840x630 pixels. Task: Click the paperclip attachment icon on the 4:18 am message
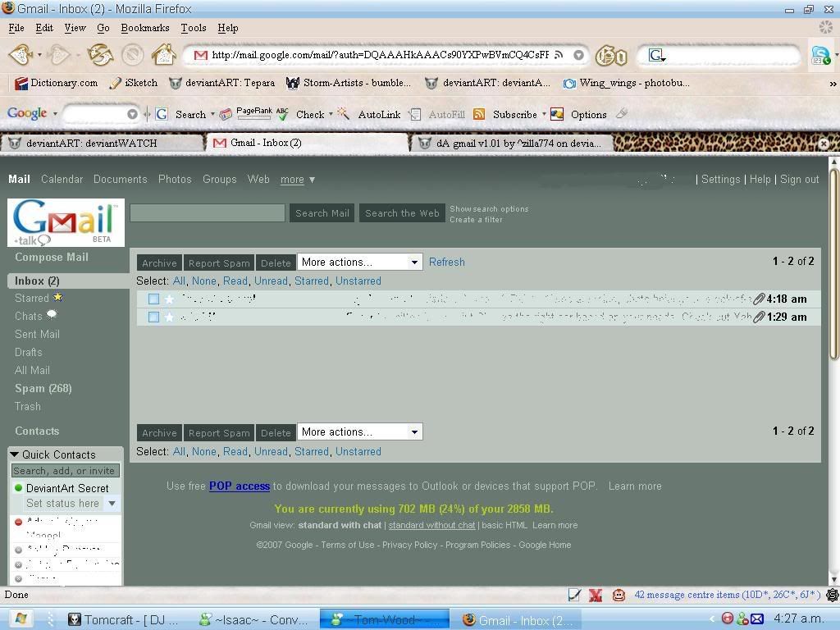coord(759,299)
